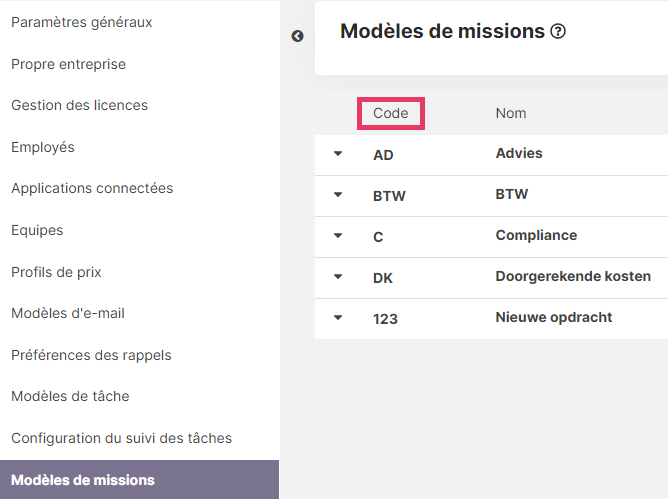Screen dimensions: 668x499
Task: Expand the C Compliance row
Action: [338, 236]
